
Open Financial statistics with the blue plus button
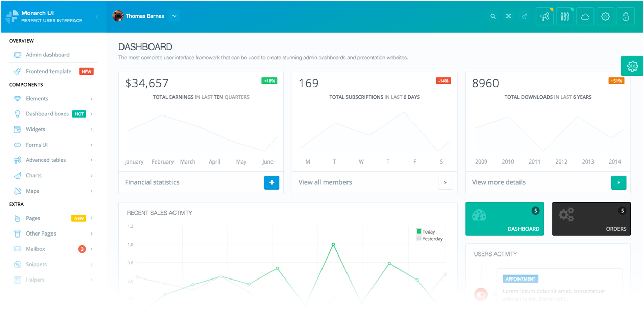click(x=271, y=182)
